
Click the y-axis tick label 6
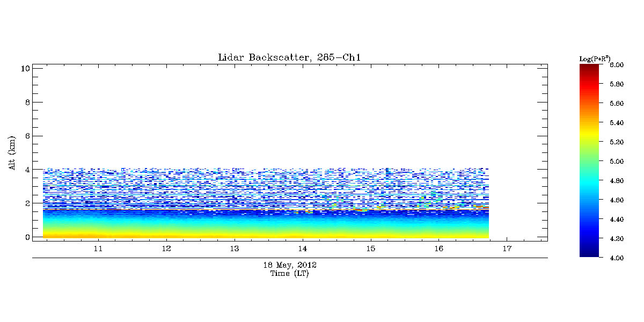26,136
